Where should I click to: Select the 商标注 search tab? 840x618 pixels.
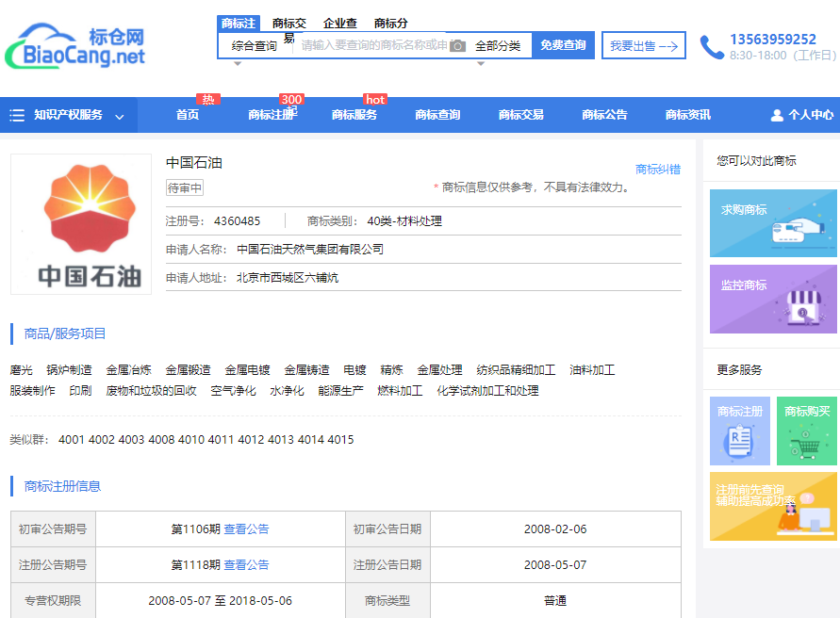[239, 23]
